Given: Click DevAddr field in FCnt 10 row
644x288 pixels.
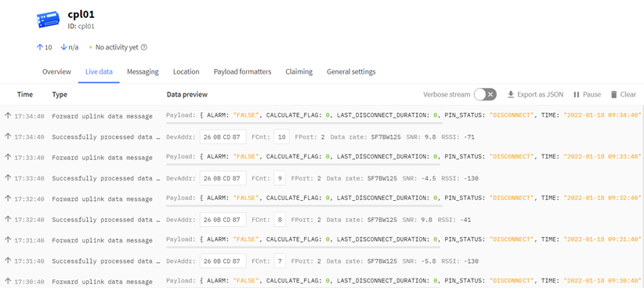Looking at the screenshot, I should tap(223, 137).
